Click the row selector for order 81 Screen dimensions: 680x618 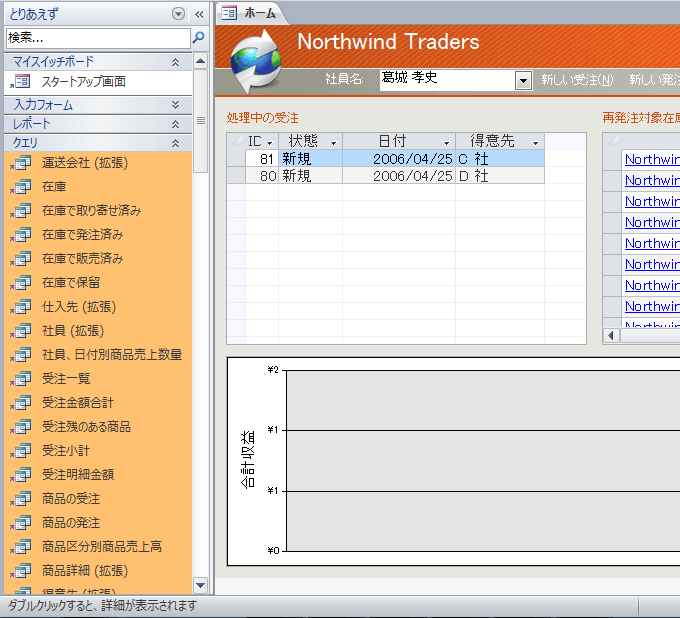[x=236, y=159]
